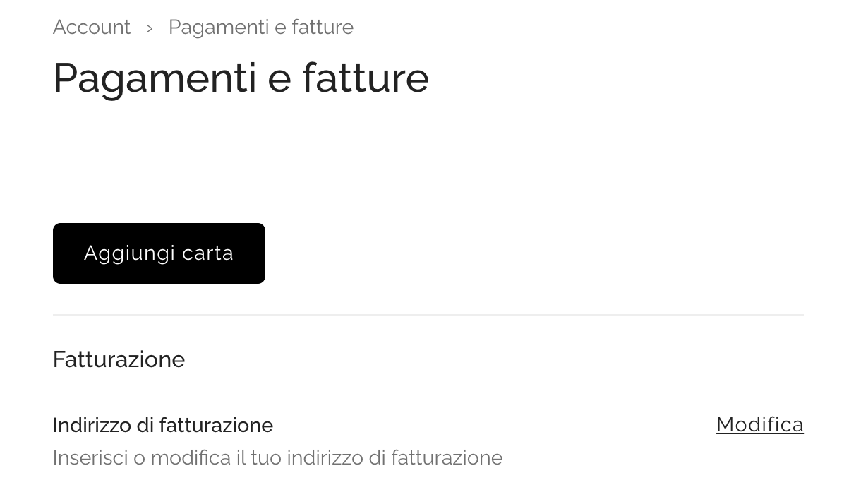
Task: Click the Fatturazione section heading
Action: click(x=119, y=359)
